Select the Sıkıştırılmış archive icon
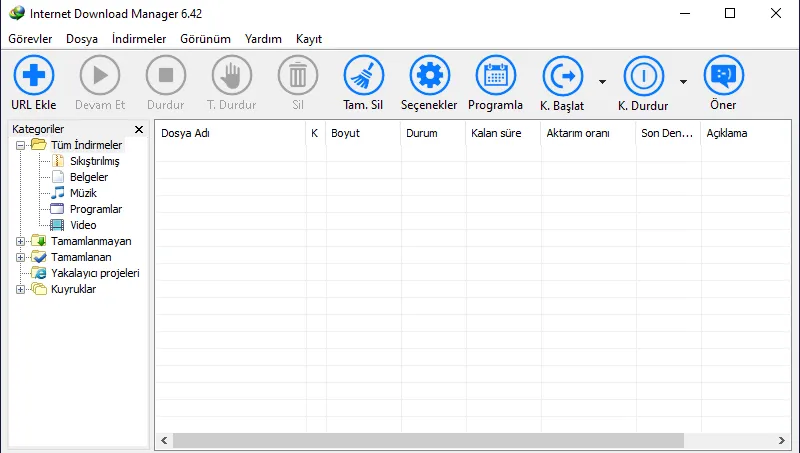This screenshot has height=453, width=800. pyautogui.click(x=58, y=161)
